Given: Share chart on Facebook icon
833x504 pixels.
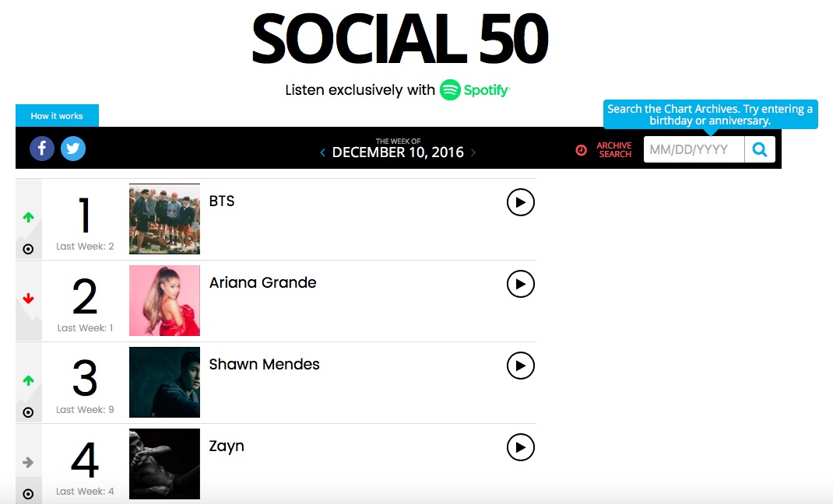Looking at the screenshot, I should (42, 148).
